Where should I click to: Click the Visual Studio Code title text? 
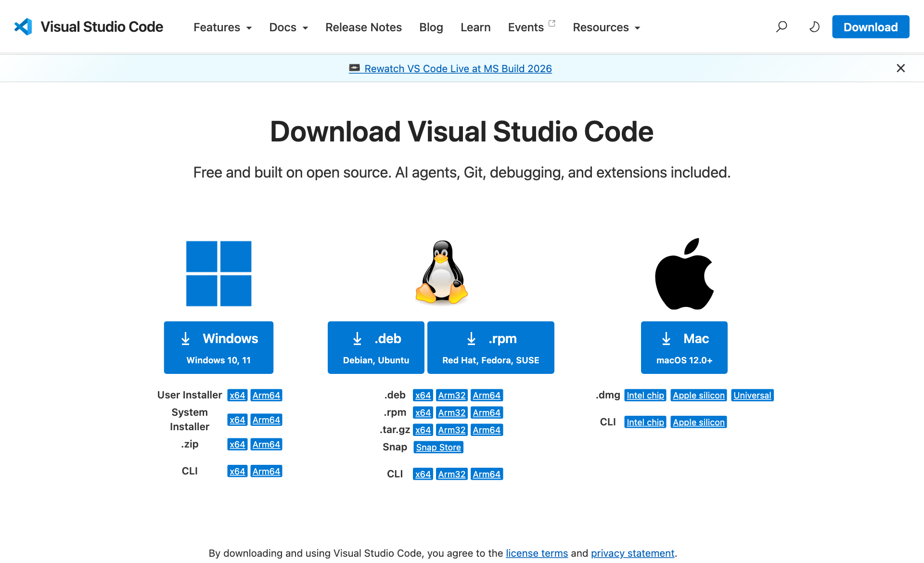pyautogui.click(x=102, y=27)
